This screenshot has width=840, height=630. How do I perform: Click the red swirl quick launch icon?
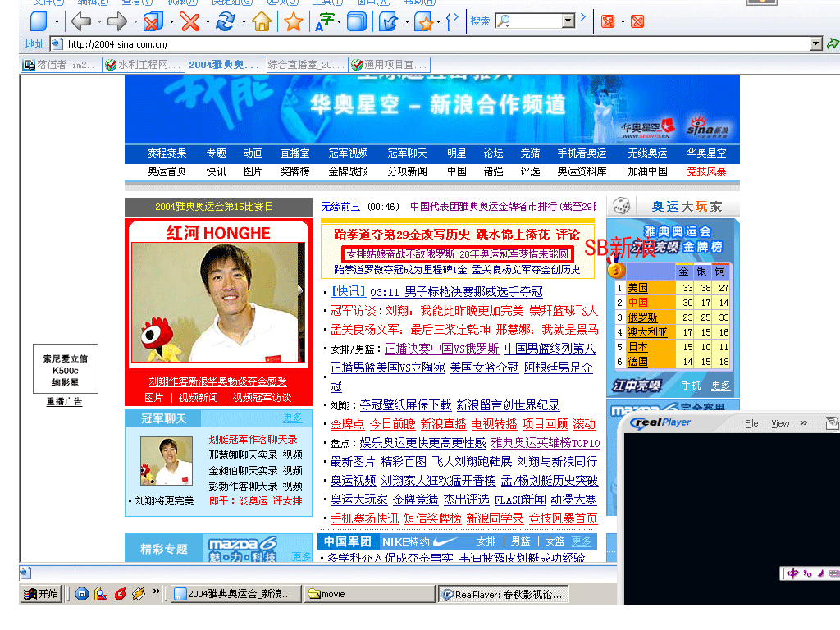tap(120, 594)
